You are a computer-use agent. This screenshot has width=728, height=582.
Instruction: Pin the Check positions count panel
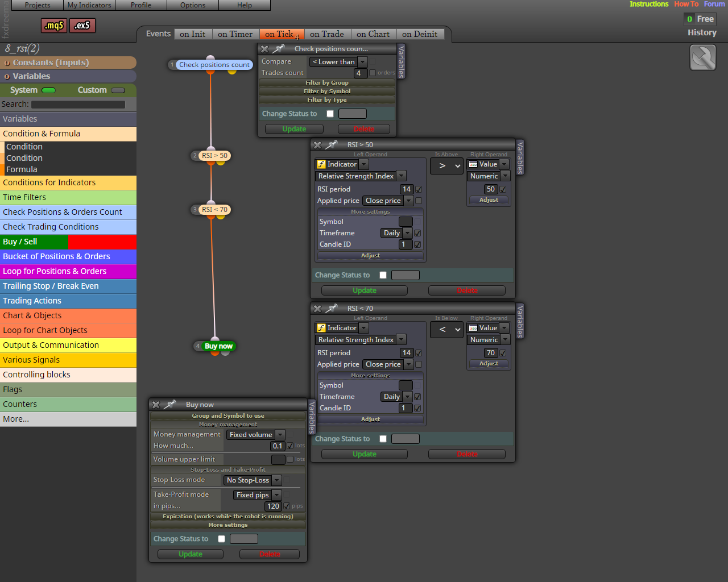[x=278, y=49]
